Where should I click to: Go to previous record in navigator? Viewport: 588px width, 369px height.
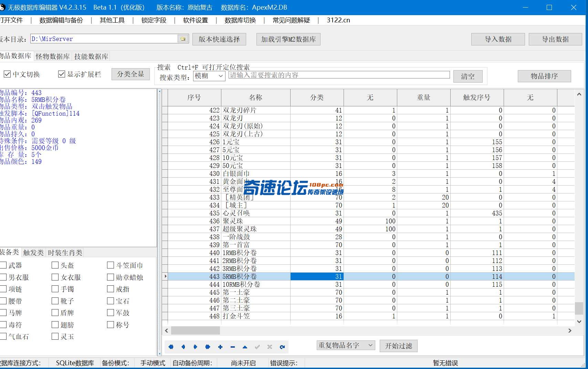(x=183, y=347)
